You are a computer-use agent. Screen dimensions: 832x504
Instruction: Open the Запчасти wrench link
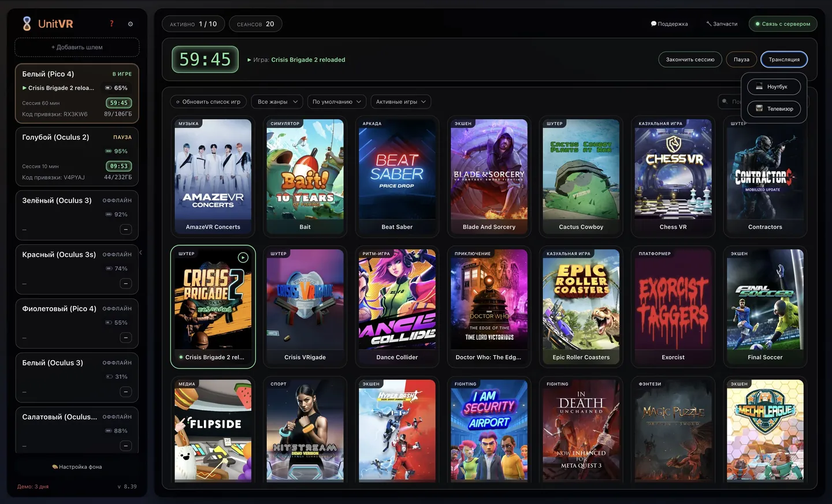(x=722, y=24)
